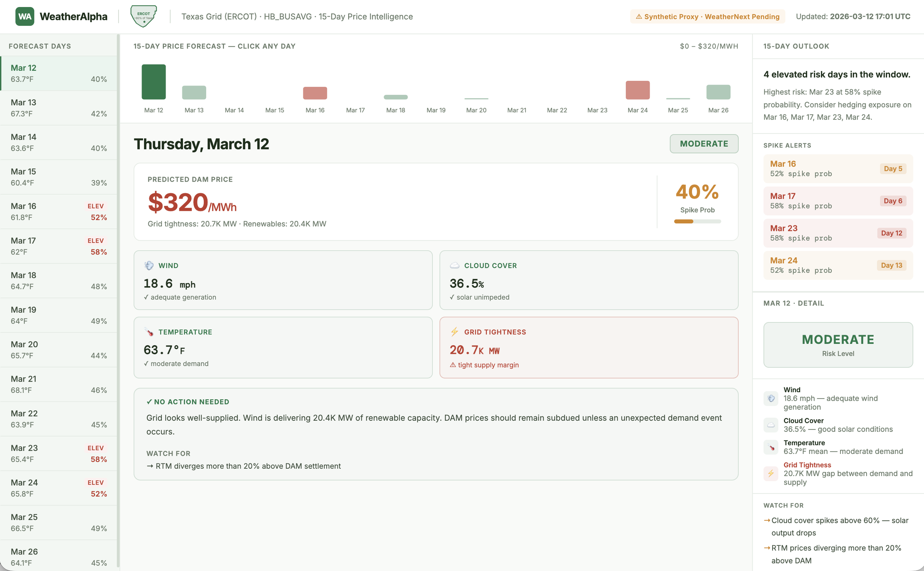Select the ERCOT Texas badge icon
This screenshot has width=924, height=571.
pyautogui.click(x=143, y=15)
